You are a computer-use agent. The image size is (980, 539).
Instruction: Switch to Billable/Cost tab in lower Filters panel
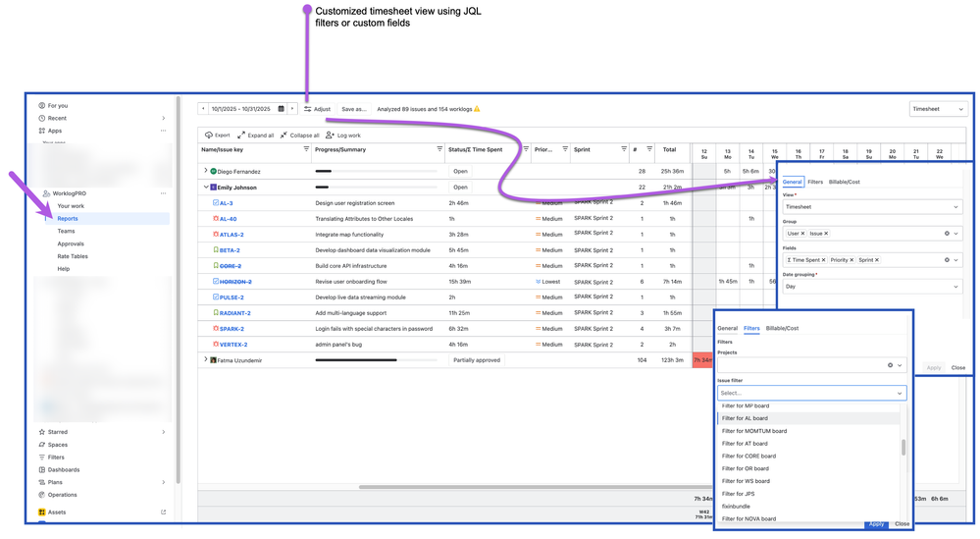pos(782,328)
